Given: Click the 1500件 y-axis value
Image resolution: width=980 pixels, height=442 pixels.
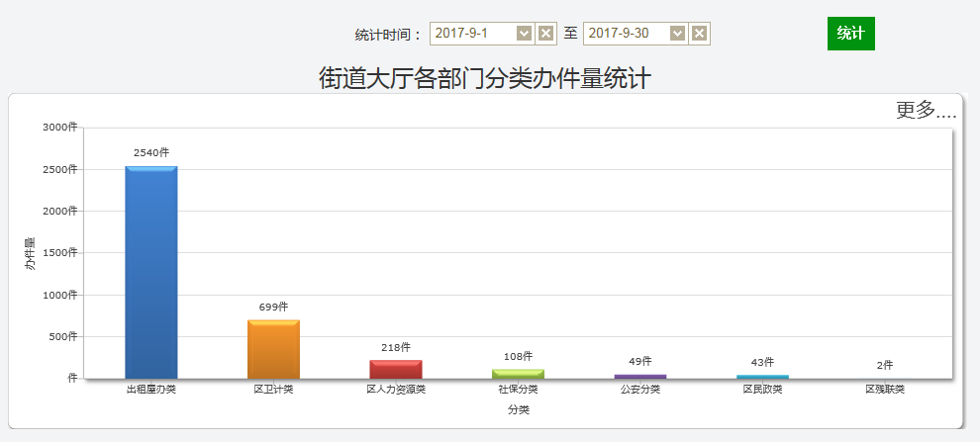Looking at the screenshot, I should coord(60,253).
